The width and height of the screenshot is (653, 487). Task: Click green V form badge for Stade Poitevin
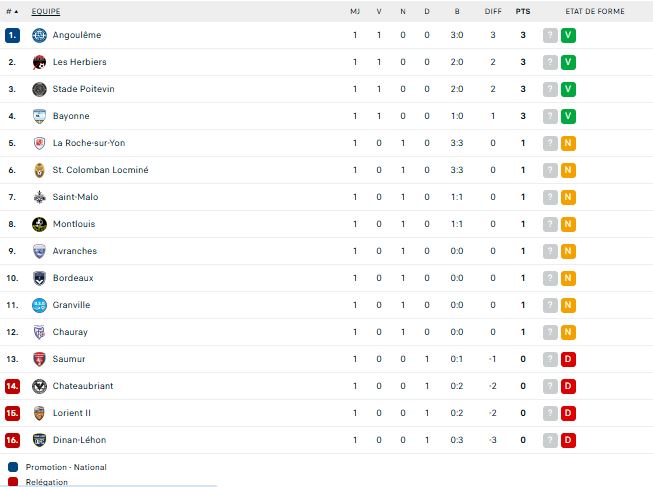(x=568, y=89)
